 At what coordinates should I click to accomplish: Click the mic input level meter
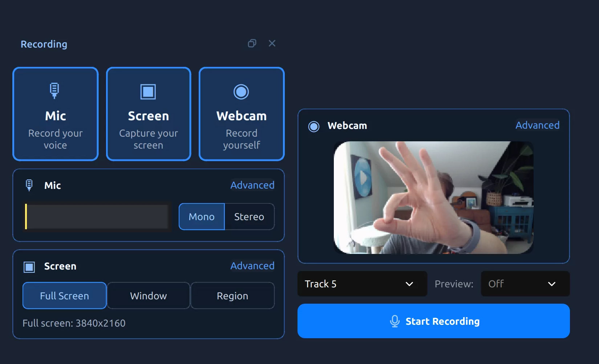click(97, 217)
